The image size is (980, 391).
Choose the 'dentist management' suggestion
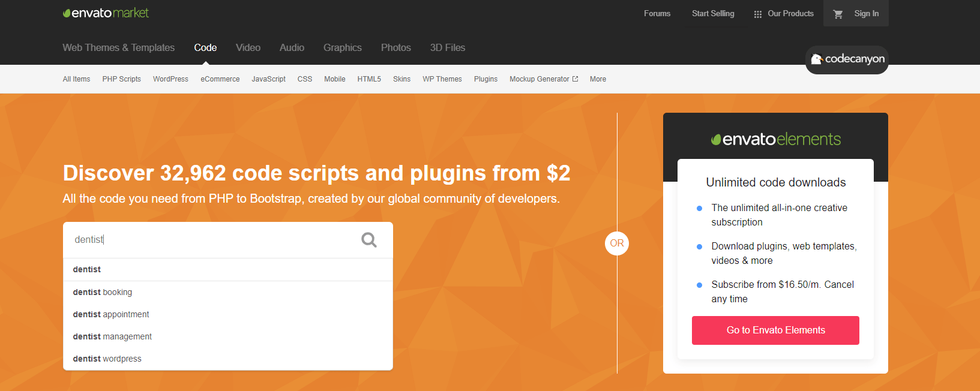point(228,336)
